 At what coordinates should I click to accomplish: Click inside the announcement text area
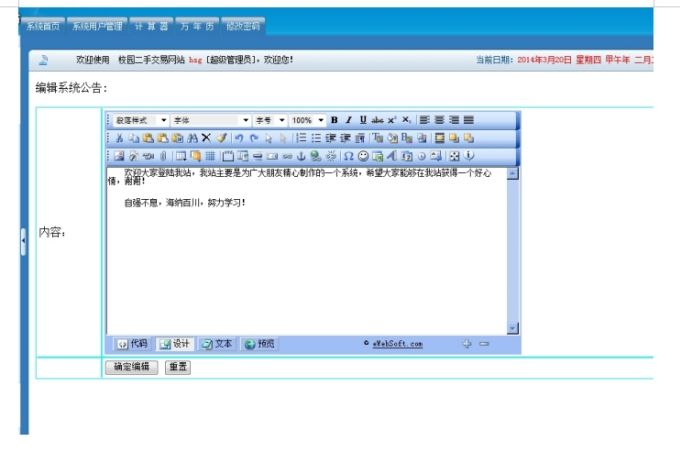pos(307,251)
